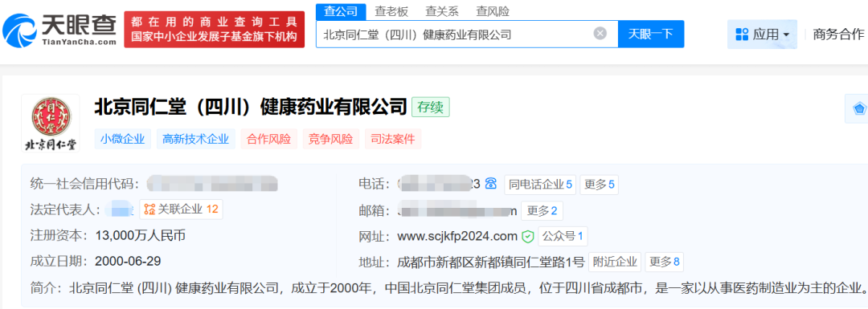
Task: Switch to the 查关系 tab
Action: pyautogui.click(x=442, y=11)
